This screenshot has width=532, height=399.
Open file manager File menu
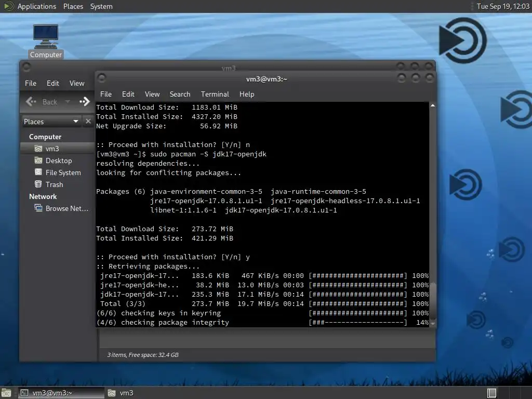click(x=31, y=83)
